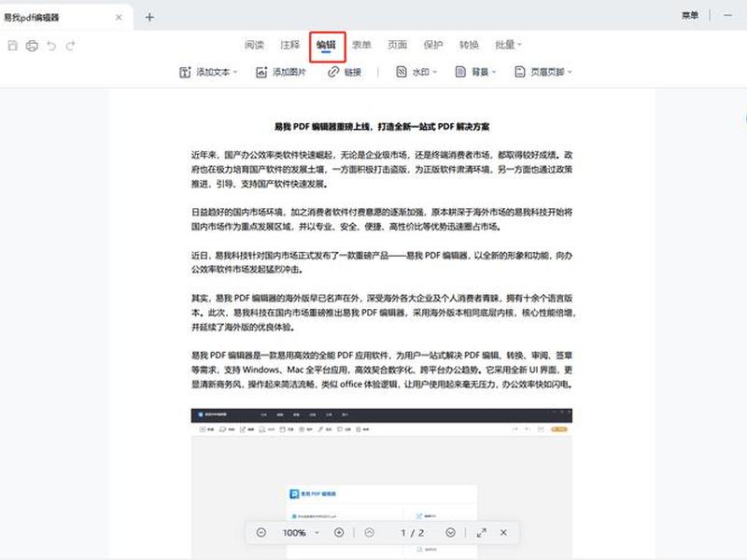Open the 表单 tab
This screenshot has width=747, height=560.
click(x=361, y=45)
